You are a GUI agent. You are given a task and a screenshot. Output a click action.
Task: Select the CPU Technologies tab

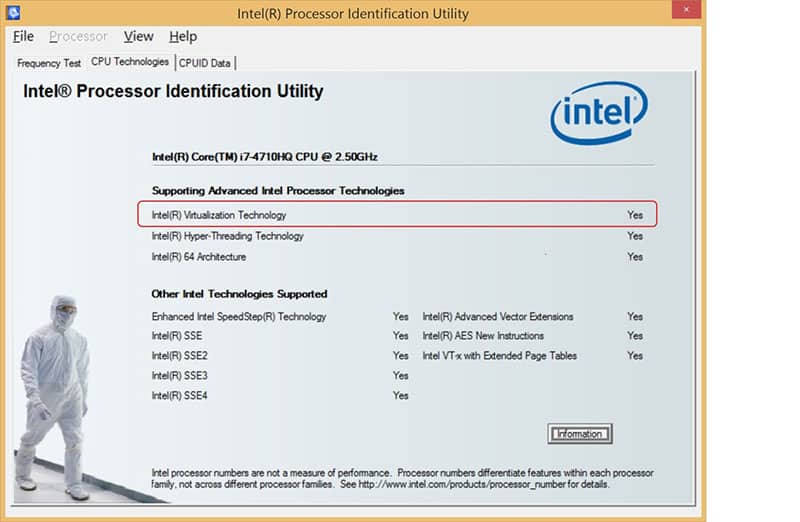point(130,62)
